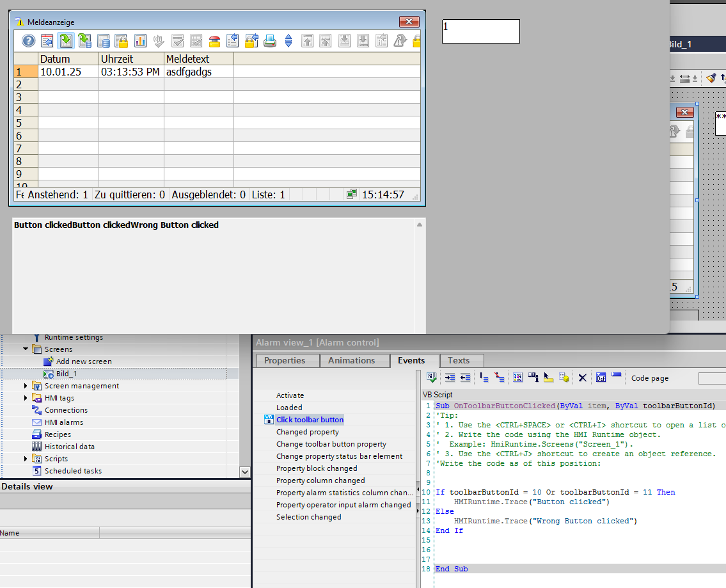Expand the HMI tags tree node
The height and width of the screenshot is (588, 726).
coord(26,398)
